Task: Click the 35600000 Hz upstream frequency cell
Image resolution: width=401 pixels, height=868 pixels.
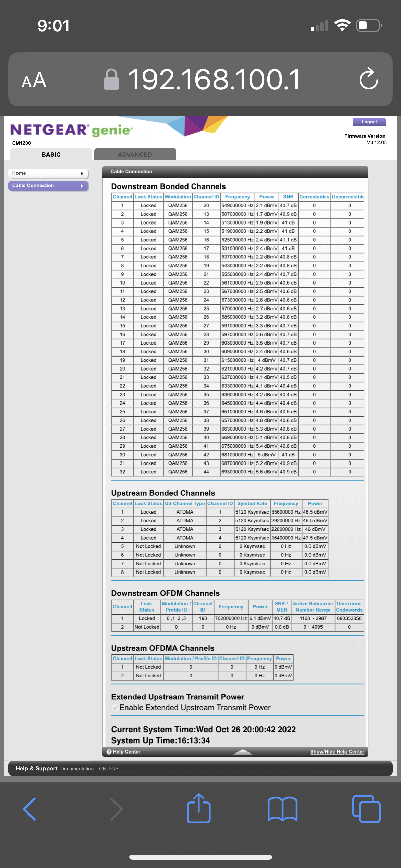Action: tap(286, 512)
